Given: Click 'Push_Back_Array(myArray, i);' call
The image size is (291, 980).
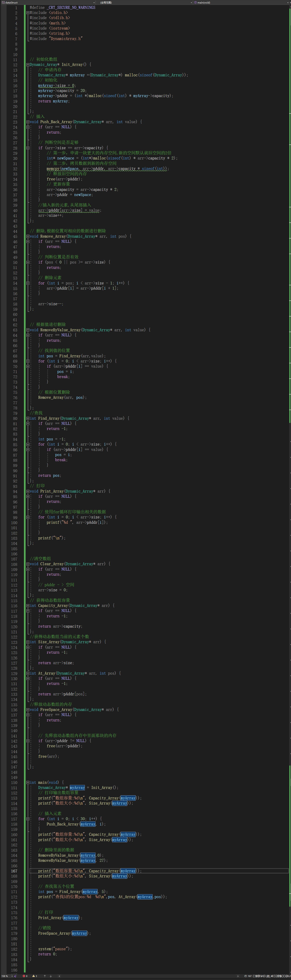Looking at the screenshot, I should [76, 824].
